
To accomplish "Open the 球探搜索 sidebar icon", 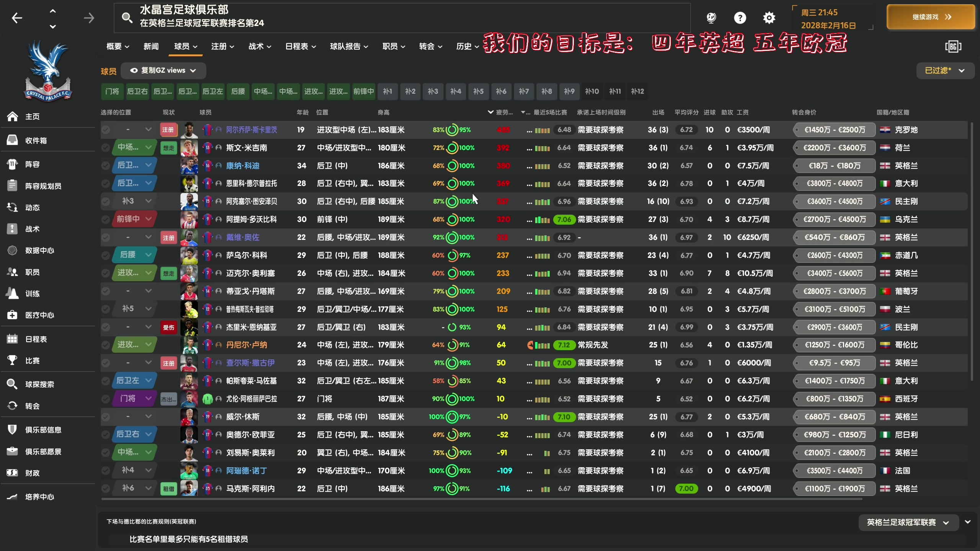I will click(x=12, y=384).
